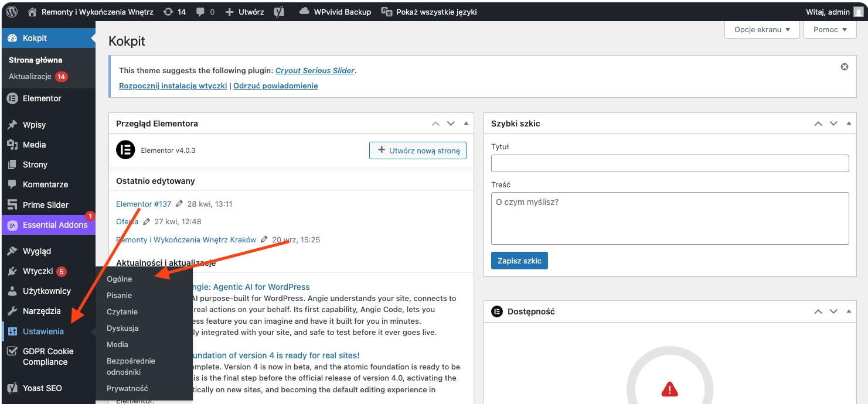Click the language icon next to Pokaż wszystkie języki
The width and height of the screenshot is (868, 404).
click(x=387, y=12)
